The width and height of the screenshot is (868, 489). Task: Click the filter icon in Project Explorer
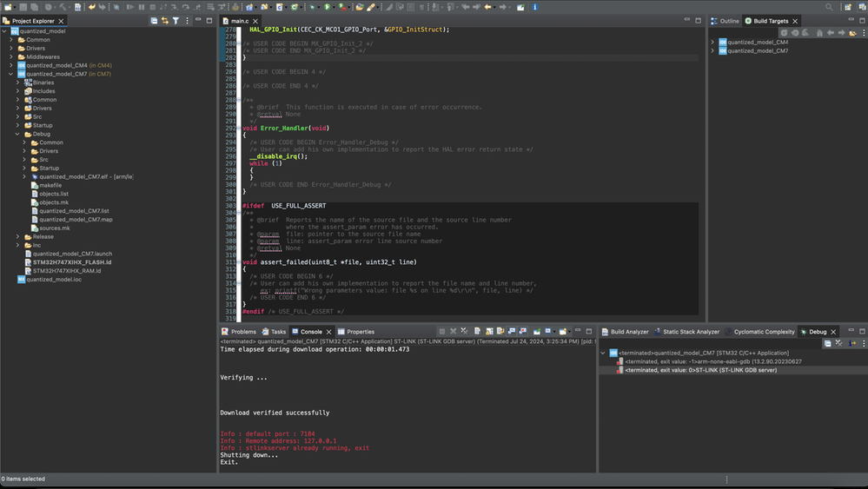(x=176, y=21)
